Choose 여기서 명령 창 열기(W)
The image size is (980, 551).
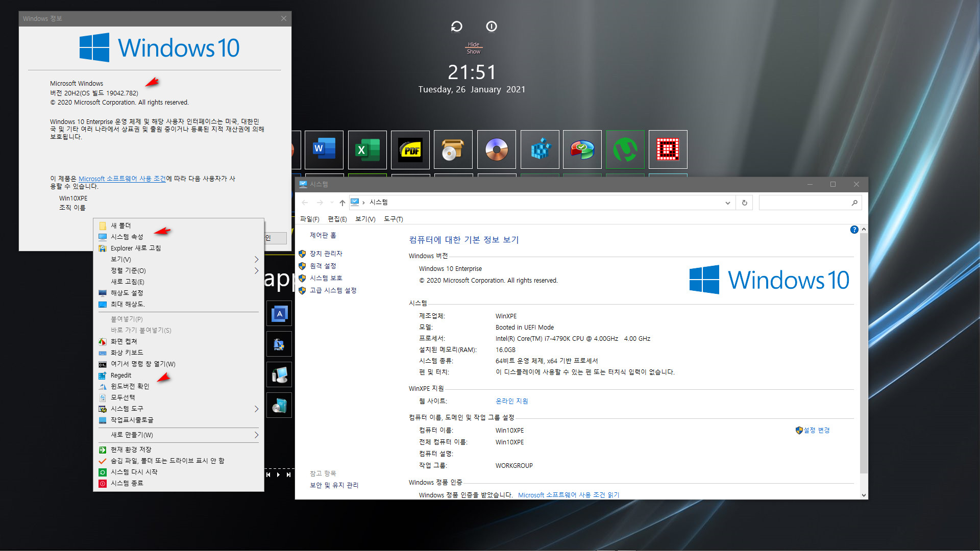[178, 364]
